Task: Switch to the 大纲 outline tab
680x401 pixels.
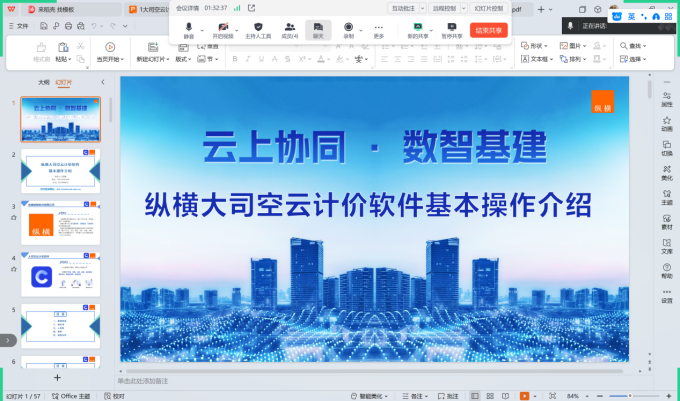Action: 43,83
